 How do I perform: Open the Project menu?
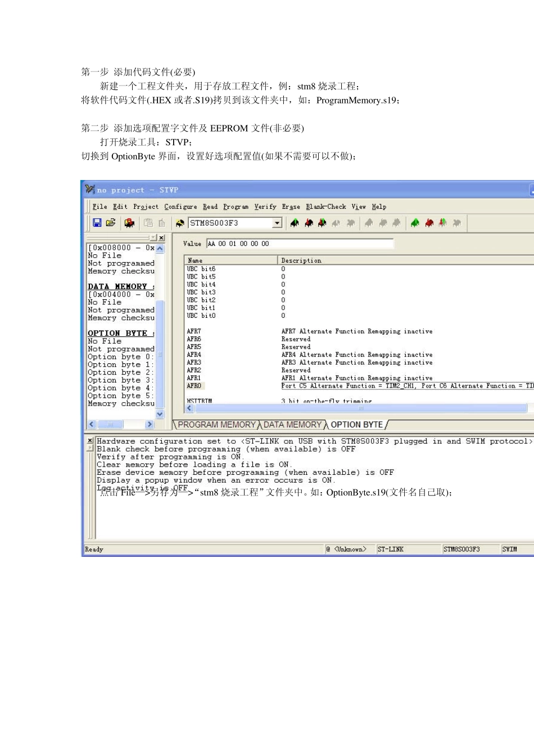point(146,206)
